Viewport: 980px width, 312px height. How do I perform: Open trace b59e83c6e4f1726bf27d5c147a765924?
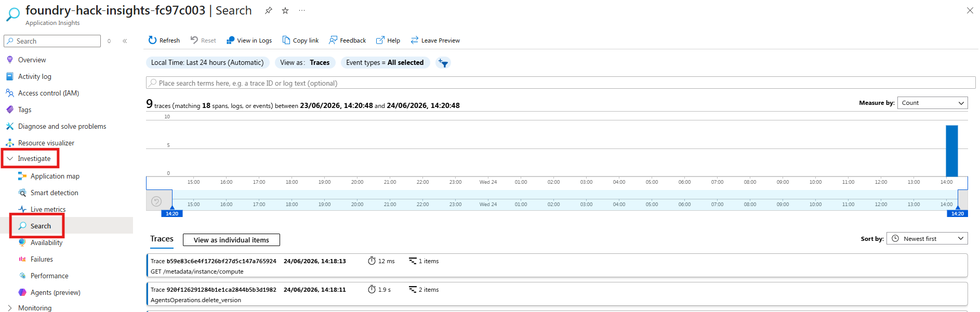tap(557, 266)
